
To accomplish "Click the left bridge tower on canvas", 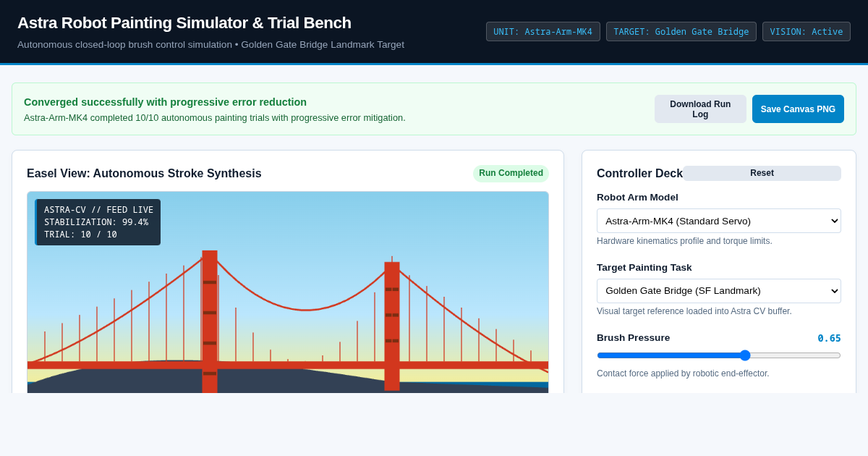I will pos(210,321).
